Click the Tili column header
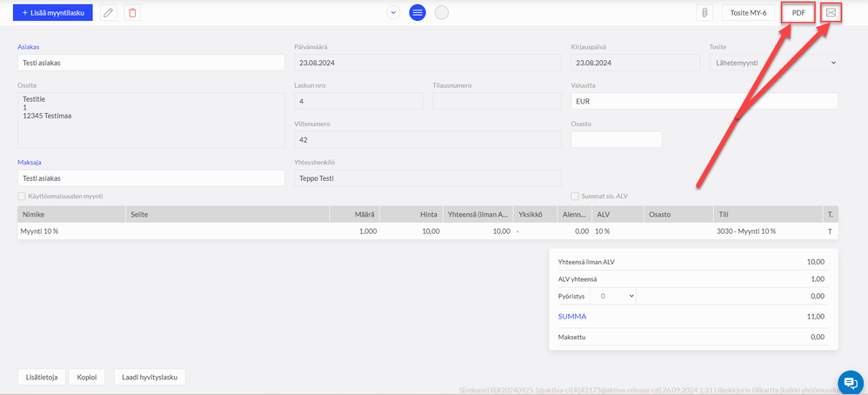Screen dimensions: 868x395 click(x=768, y=214)
